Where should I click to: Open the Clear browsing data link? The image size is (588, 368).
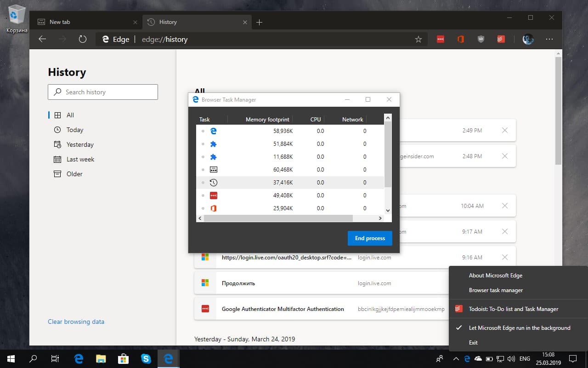(76, 322)
